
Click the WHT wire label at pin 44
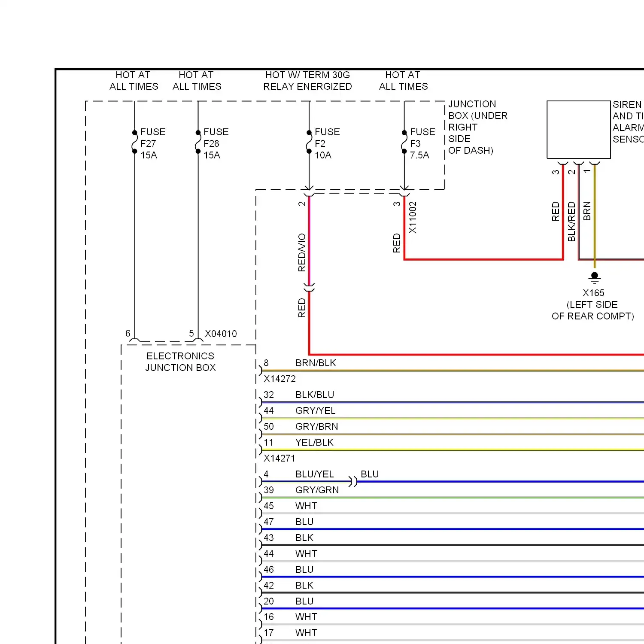(x=306, y=553)
